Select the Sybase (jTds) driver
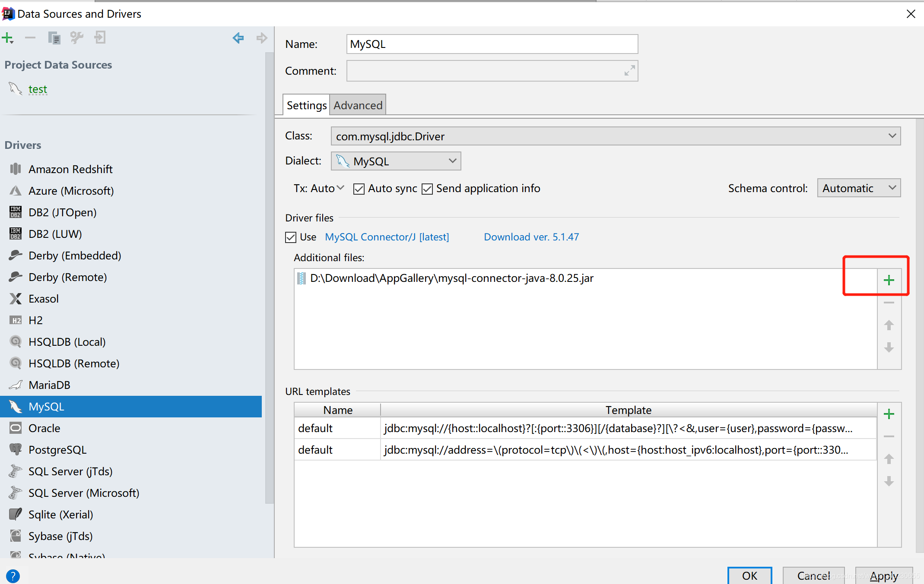 pyautogui.click(x=131, y=536)
